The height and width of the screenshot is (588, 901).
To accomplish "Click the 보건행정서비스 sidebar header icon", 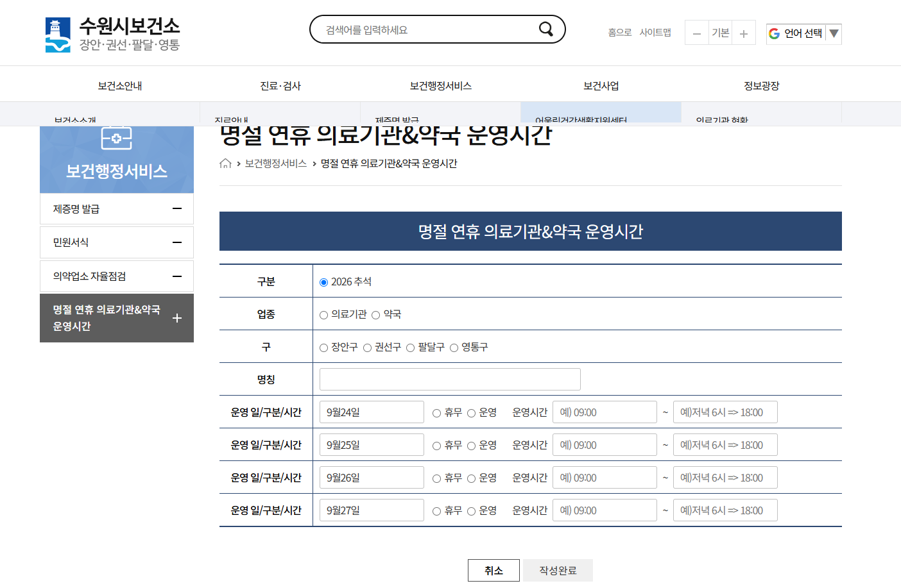I will pos(117,138).
